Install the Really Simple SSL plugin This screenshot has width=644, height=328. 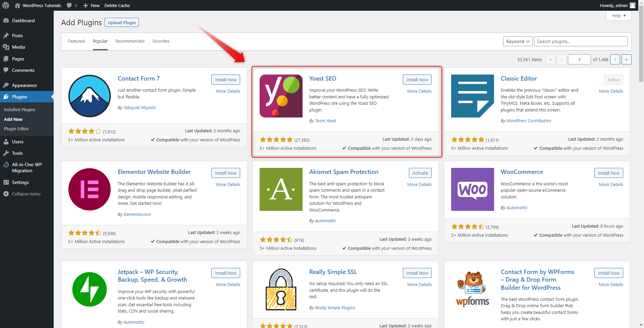417,273
